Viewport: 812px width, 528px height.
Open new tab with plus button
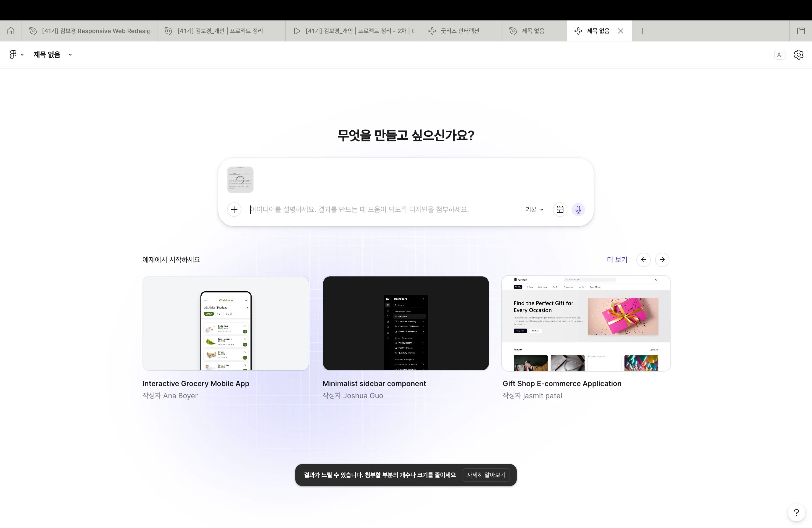pyautogui.click(x=642, y=31)
